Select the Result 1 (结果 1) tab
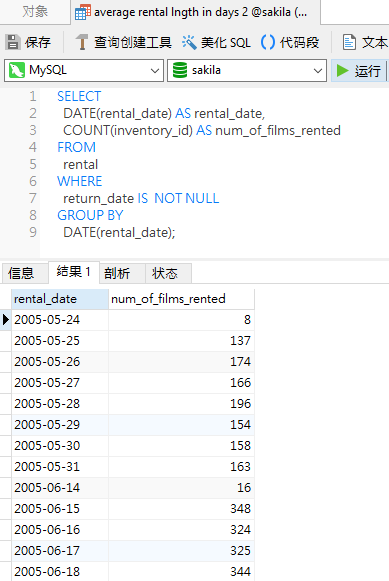The width and height of the screenshot is (389, 581). click(x=73, y=272)
